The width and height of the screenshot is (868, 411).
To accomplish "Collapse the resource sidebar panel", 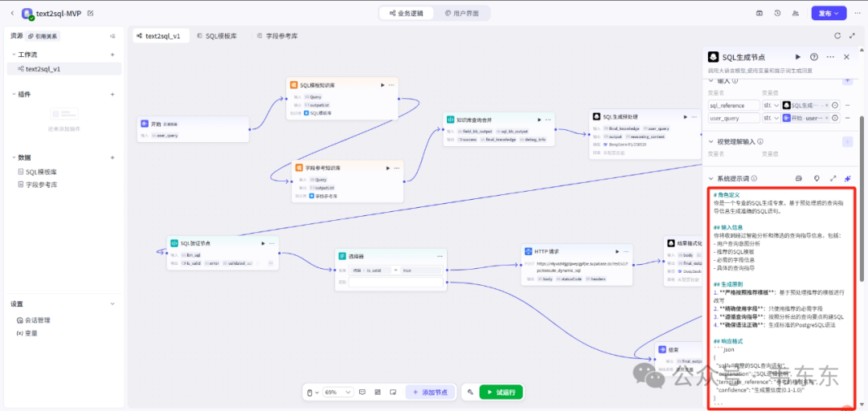I will point(113,36).
